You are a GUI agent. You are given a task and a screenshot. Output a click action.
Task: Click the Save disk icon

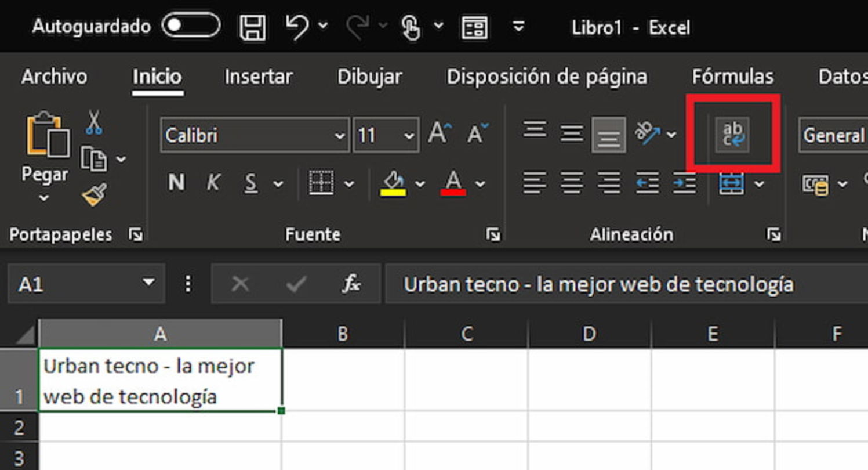pyautogui.click(x=253, y=27)
